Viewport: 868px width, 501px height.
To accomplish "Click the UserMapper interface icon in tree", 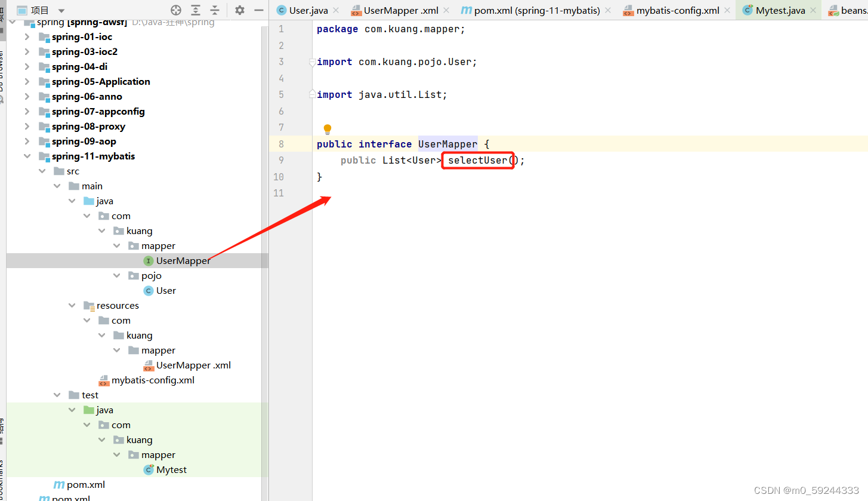I will point(147,260).
